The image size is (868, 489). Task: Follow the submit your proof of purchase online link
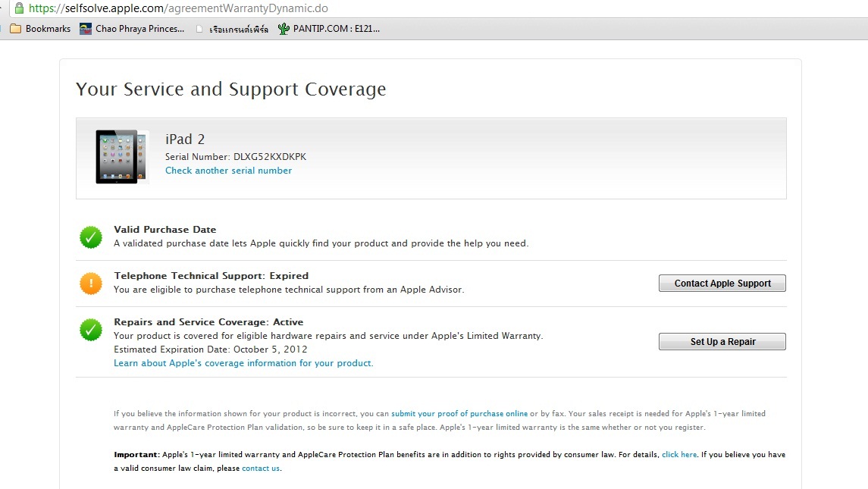pos(459,414)
